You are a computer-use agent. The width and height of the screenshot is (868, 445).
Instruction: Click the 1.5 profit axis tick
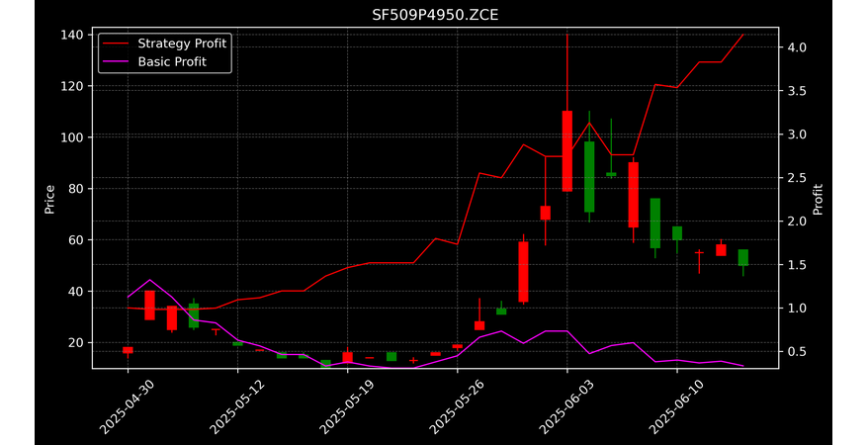pyautogui.click(x=797, y=265)
